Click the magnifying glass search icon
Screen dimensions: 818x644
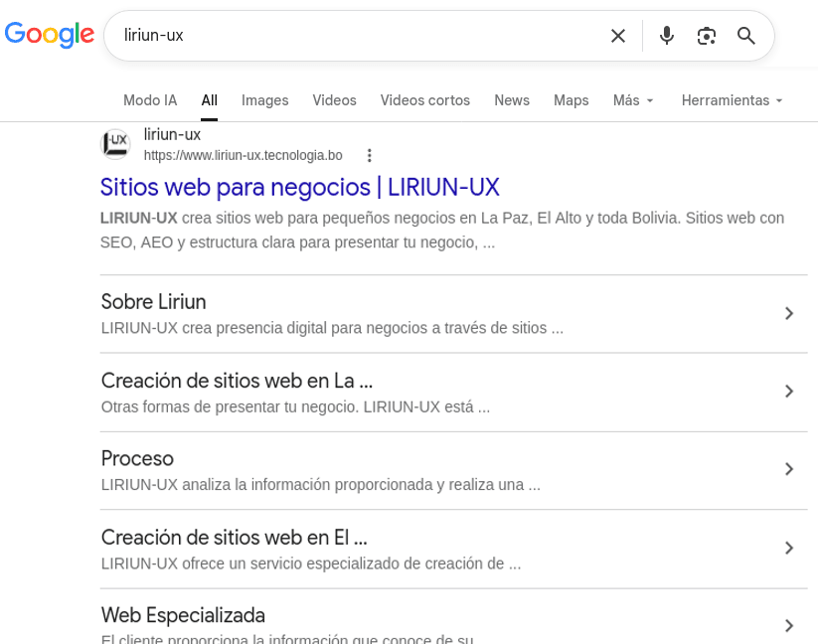pos(746,36)
